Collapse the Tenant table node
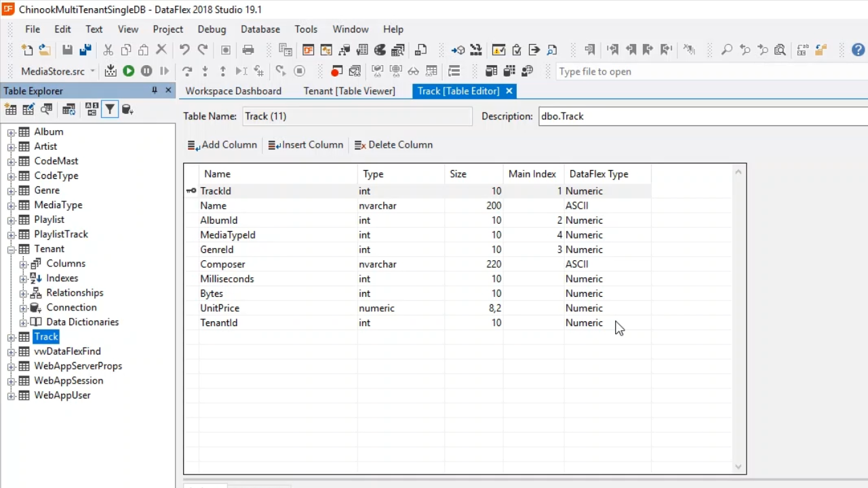The image size is (868, 488). 11,249
